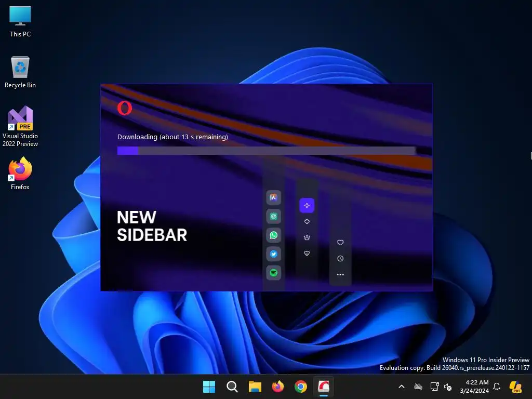Viewport: 532px width, 399px height.
Task: Click the diamond icon in middle sidebar
Action: pos(307,221)
